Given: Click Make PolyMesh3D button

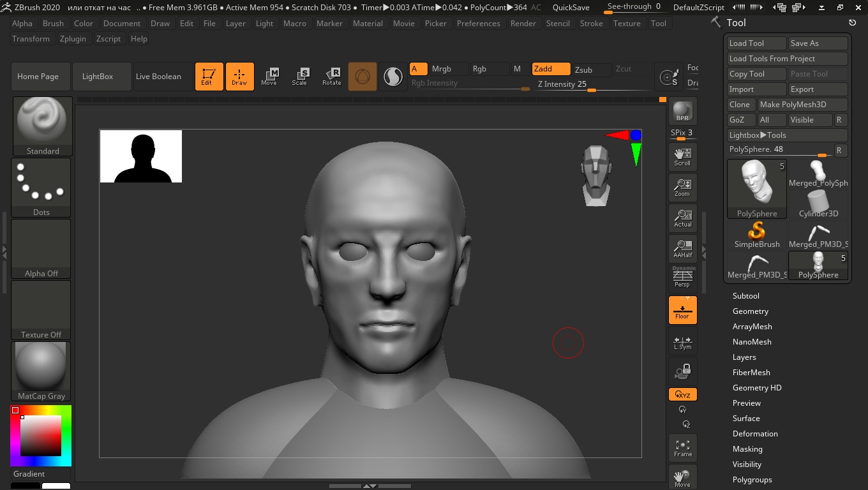Looking at the screenshot, I should coord(802,105).
